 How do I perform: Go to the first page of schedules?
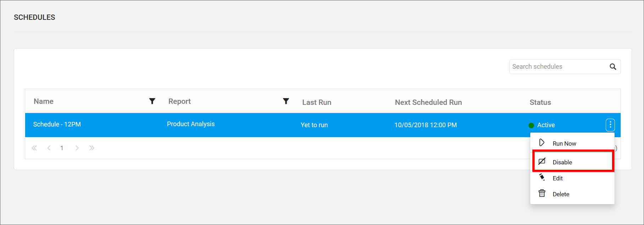pyautogui.click(x=34, y=148)
